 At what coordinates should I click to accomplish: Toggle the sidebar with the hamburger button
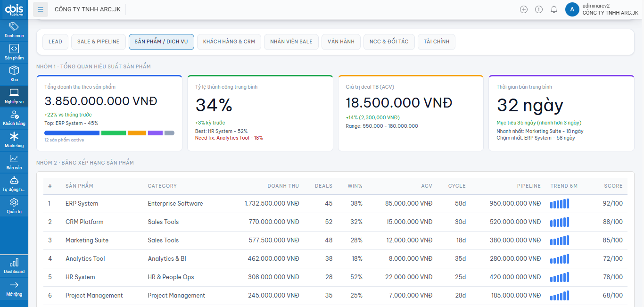(41, 9)
